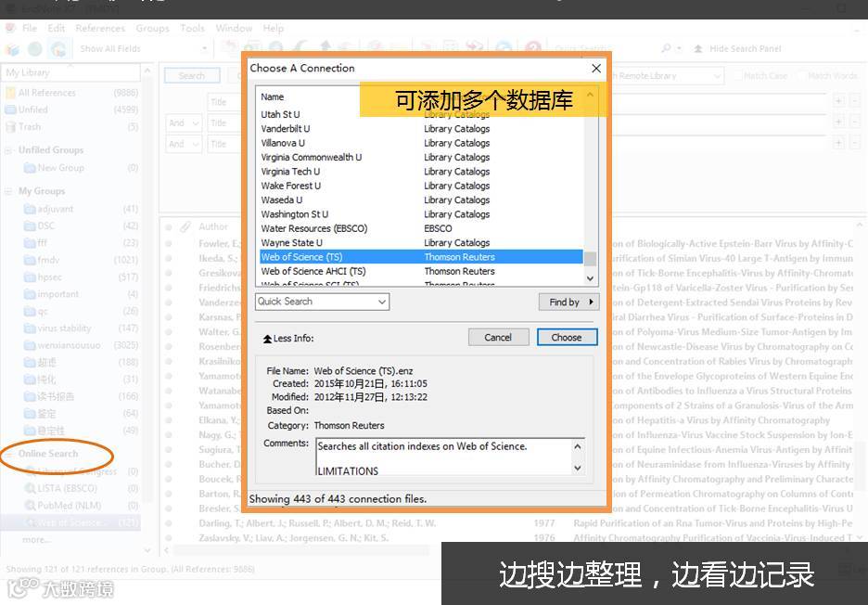Open the References menu
The width and height of the screenshot is (868, 605).
click(100, 28)
